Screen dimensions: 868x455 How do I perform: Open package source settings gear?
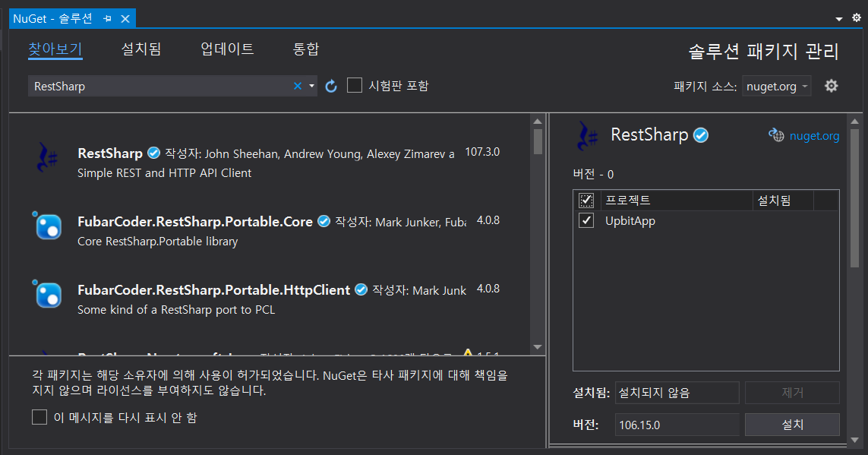[831, 86]
